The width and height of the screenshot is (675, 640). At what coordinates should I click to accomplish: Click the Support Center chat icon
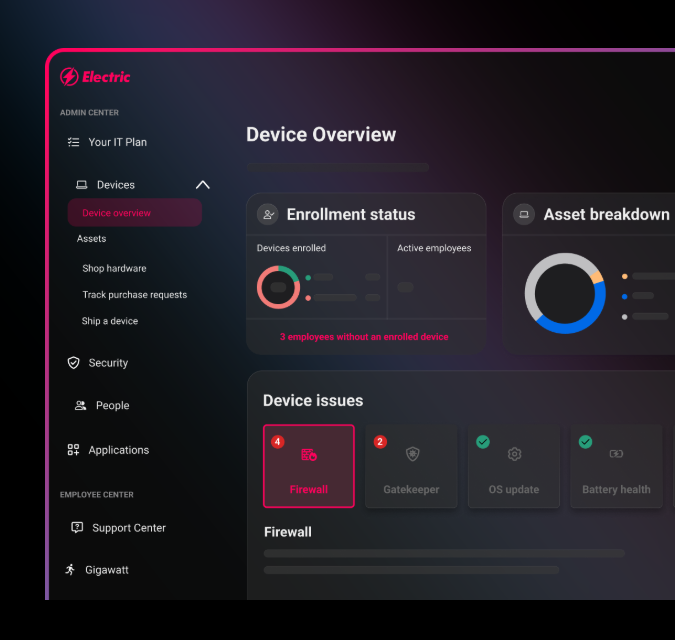pyautogui.click(x=77, y=528)
